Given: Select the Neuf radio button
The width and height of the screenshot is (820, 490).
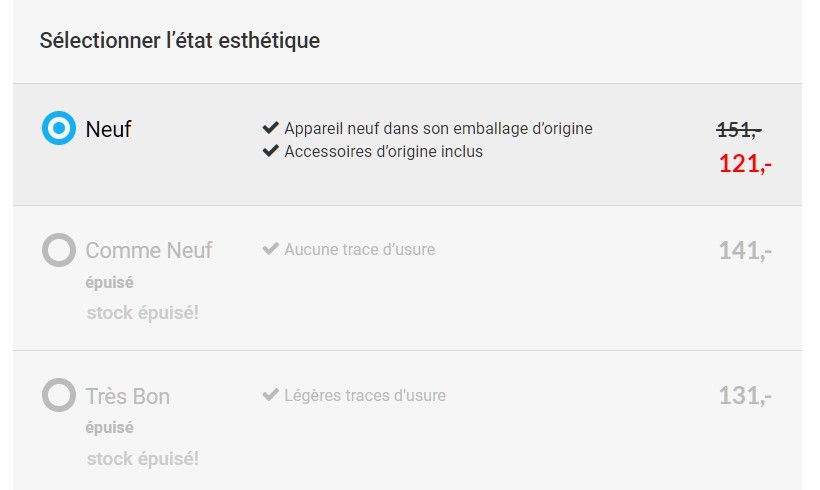Looking at the screenshot, I should pos(59,128).
